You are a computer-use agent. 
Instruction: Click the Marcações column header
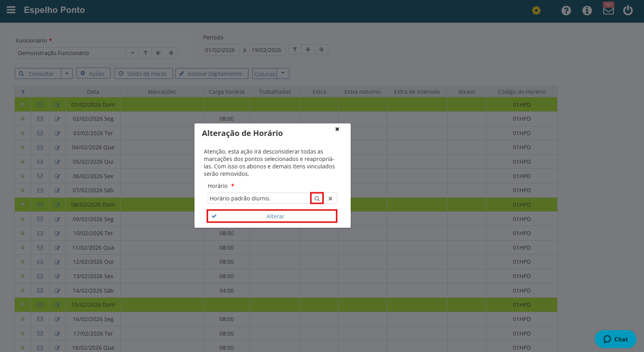(x=162, y=92)
